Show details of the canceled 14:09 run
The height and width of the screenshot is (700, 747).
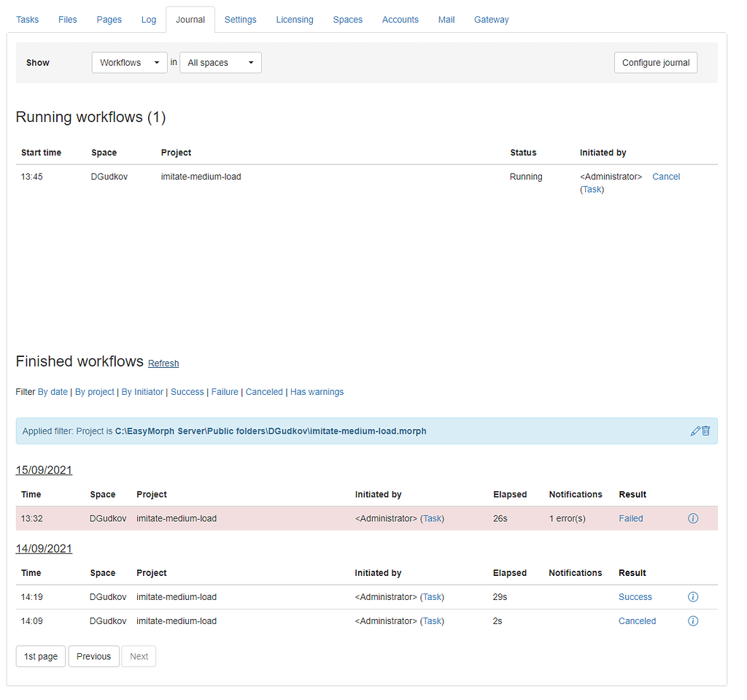pyautogui.click(x=692, y=620)
